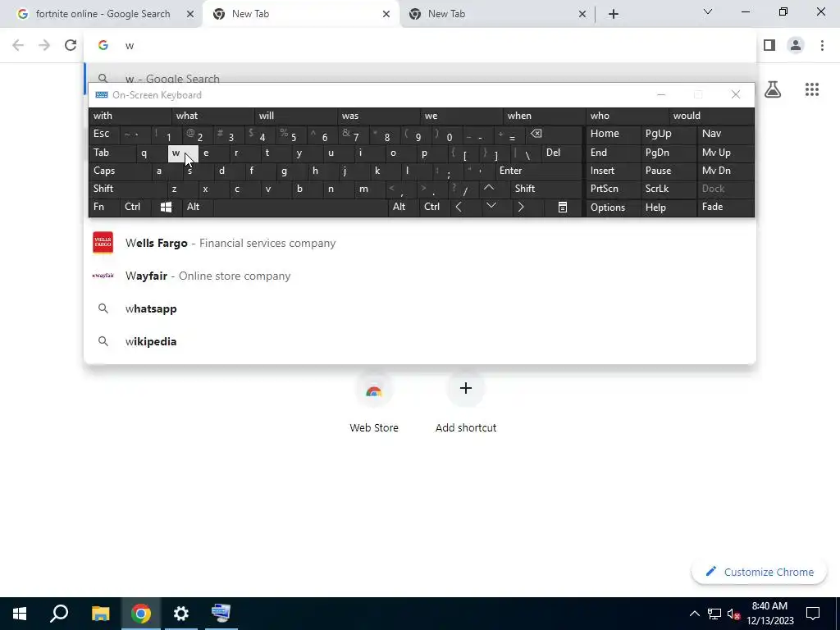Open the Chrome side panel icon
840x630 pixels.
coord(769,46)
